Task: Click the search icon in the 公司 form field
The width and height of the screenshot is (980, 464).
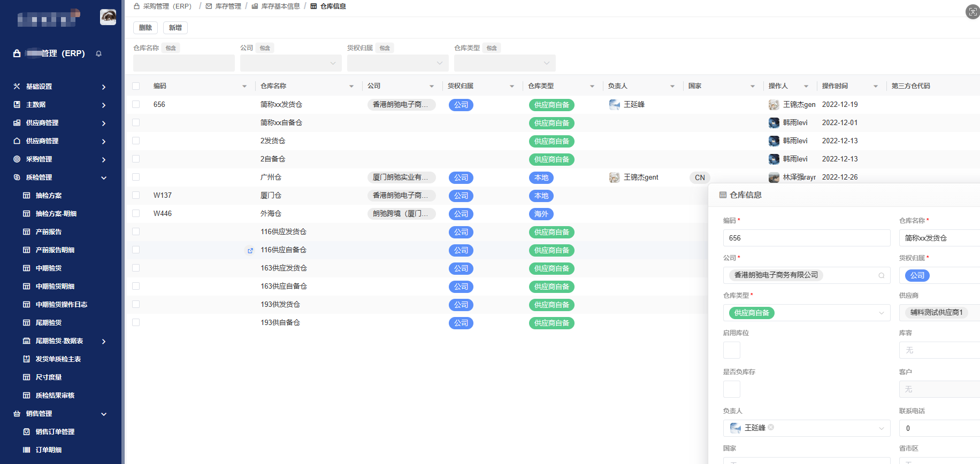Action: pos(881,276)
